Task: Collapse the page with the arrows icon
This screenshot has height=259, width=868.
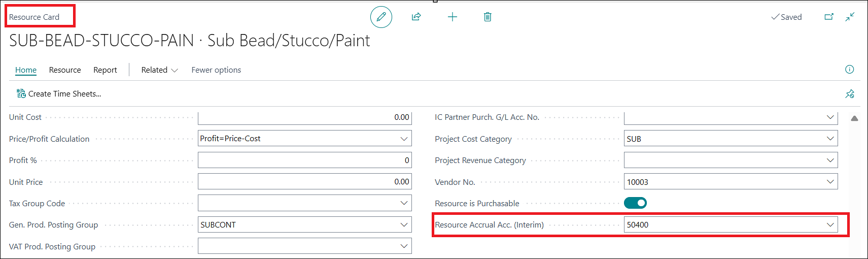Action: click(850, 17)
